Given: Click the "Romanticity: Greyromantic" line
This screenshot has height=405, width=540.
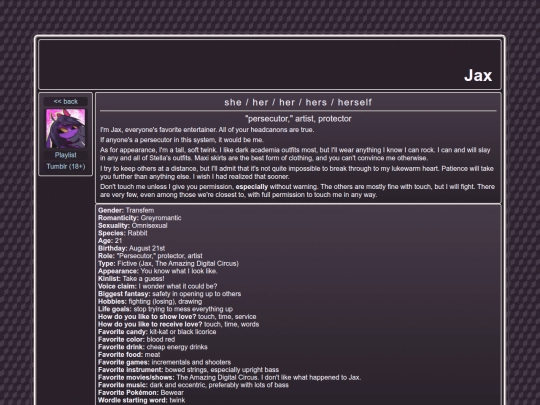Looking at the screenshot, I should pyautogui.click(x=139, y=218).
